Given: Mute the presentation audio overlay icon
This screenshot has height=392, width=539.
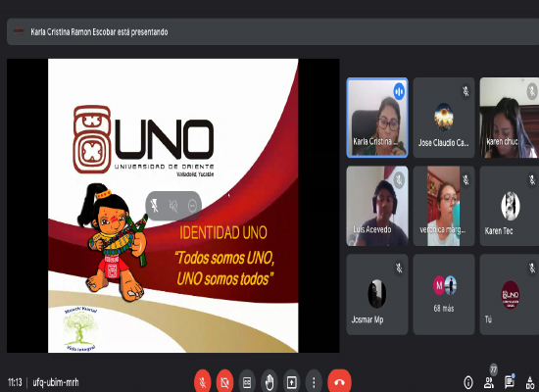Looking at the screenshot, I should (173, 206).
